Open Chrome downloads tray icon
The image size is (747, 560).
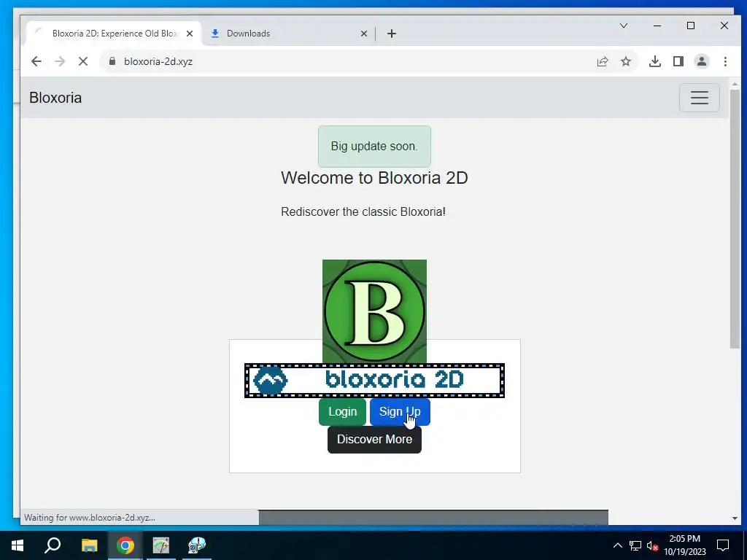[x=655, y=61]
